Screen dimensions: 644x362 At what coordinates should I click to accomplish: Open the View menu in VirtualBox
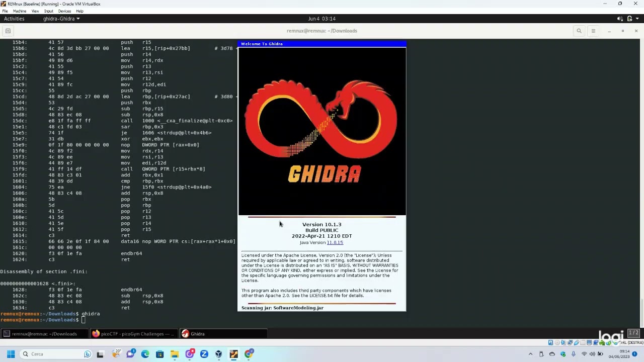click(x=35, y=11)
